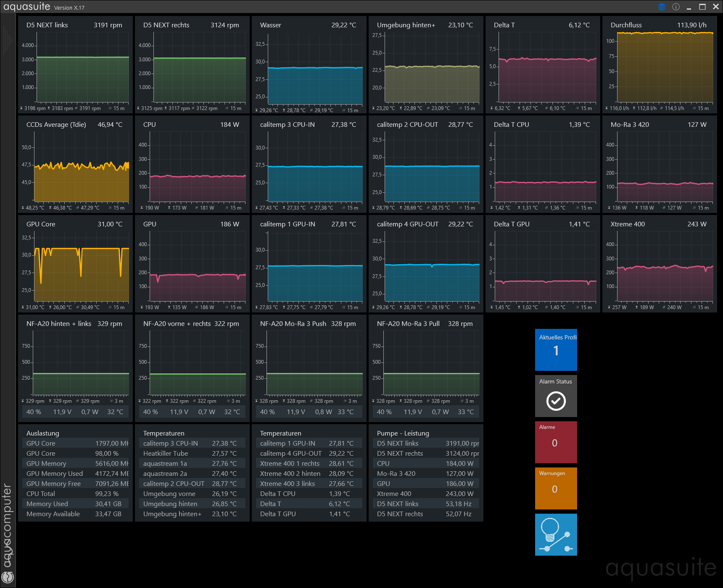This screenshot has height=588, width=723.
Task: Open the D5 NEXT links rpm chart
Action: [75, 64]
